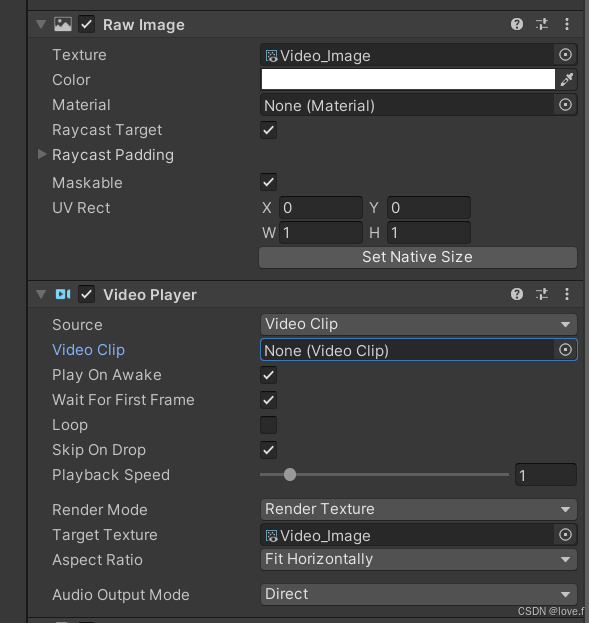The width and height of the screenshot is (589, 623).
Task: Open object picker for Texture field
Action: [565, 55]
